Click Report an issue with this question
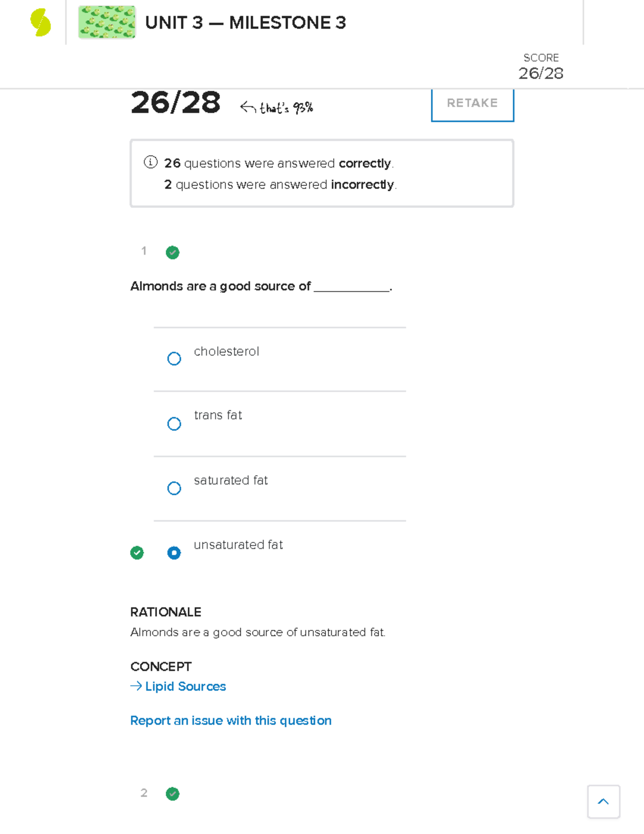The width and height of the screenshot is (644, 834). [x=231, y=721]
